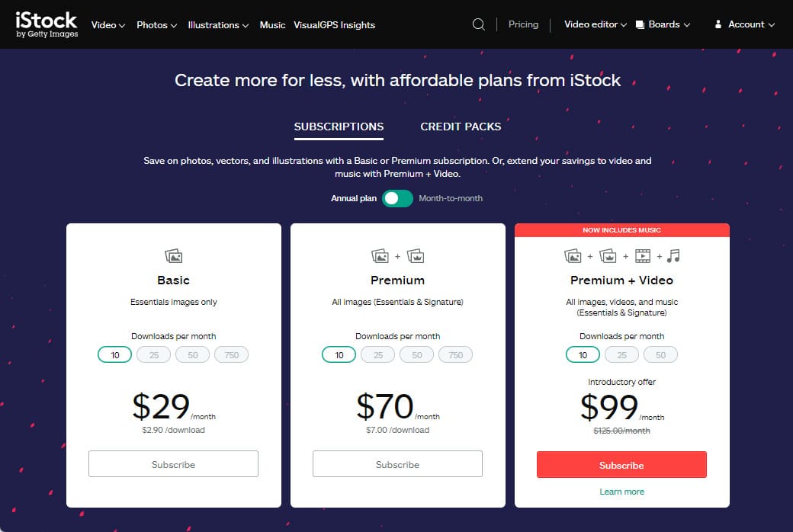This screenshot has width=793, height=532.
Task: Switch to the Credit Packs tab
Action: click(x=461, y=127)
